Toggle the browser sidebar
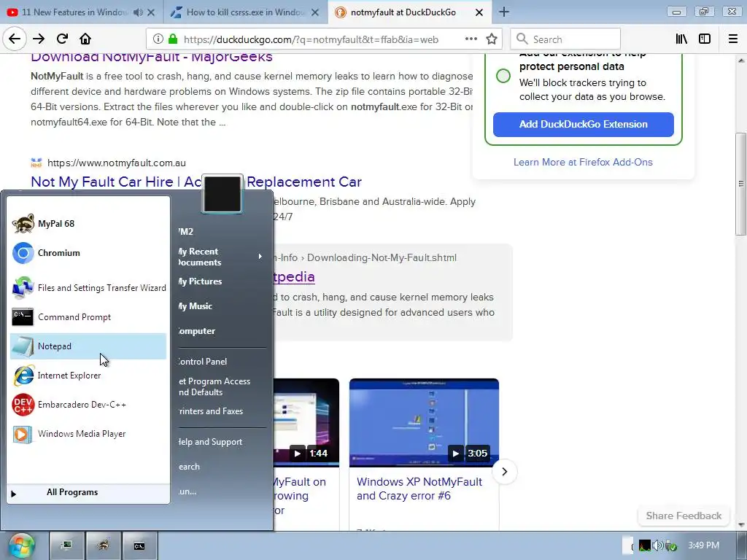This screenshot has height=560, width=747. click(x=705, y=39)
